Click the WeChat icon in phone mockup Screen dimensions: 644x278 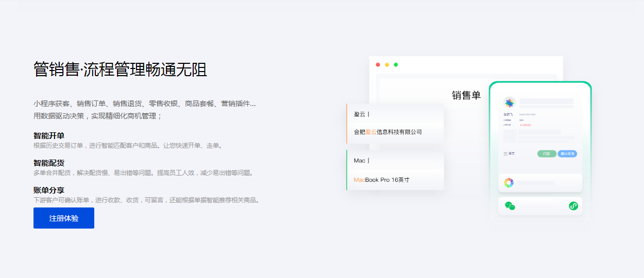(x=510, y=206)
